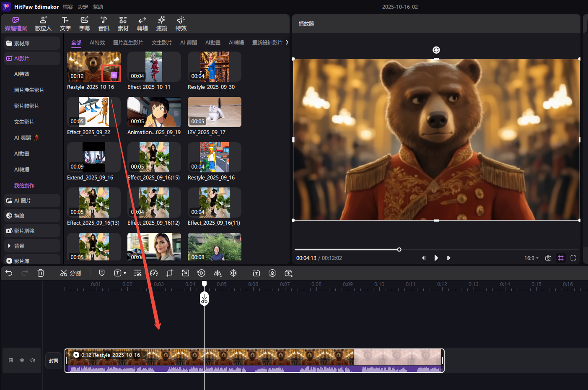Click the delete trash icon in timeline toolbar

(41, 273)
